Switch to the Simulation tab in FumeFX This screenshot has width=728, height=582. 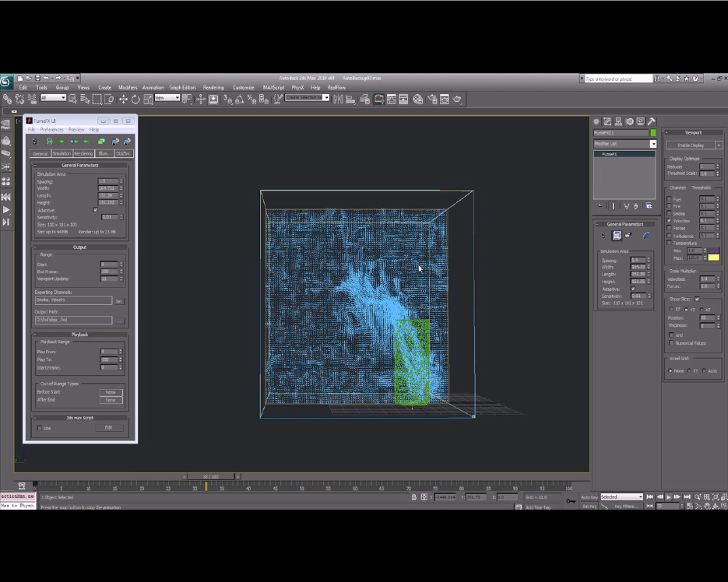61,153
